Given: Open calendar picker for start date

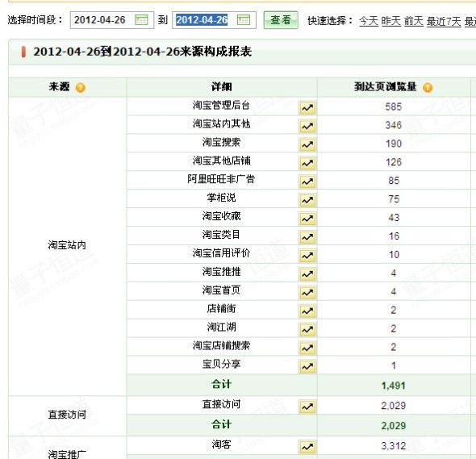Looking at the screenshot, I should point(141,20).
